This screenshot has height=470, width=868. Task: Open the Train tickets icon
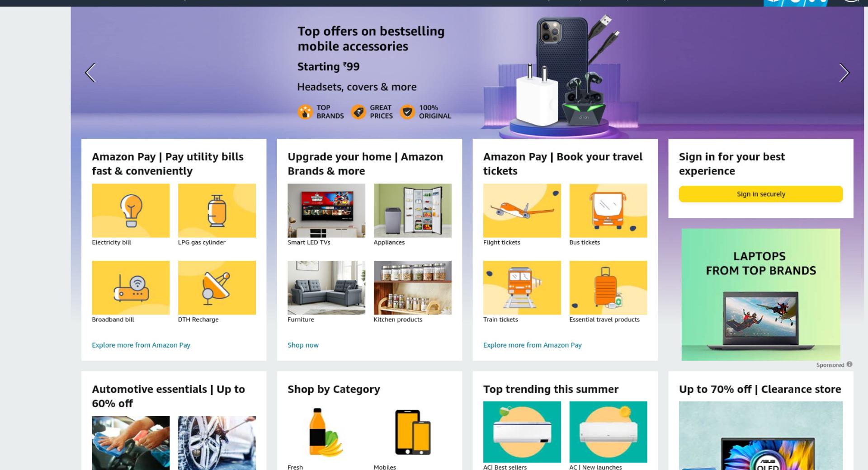tap(522, 287)
